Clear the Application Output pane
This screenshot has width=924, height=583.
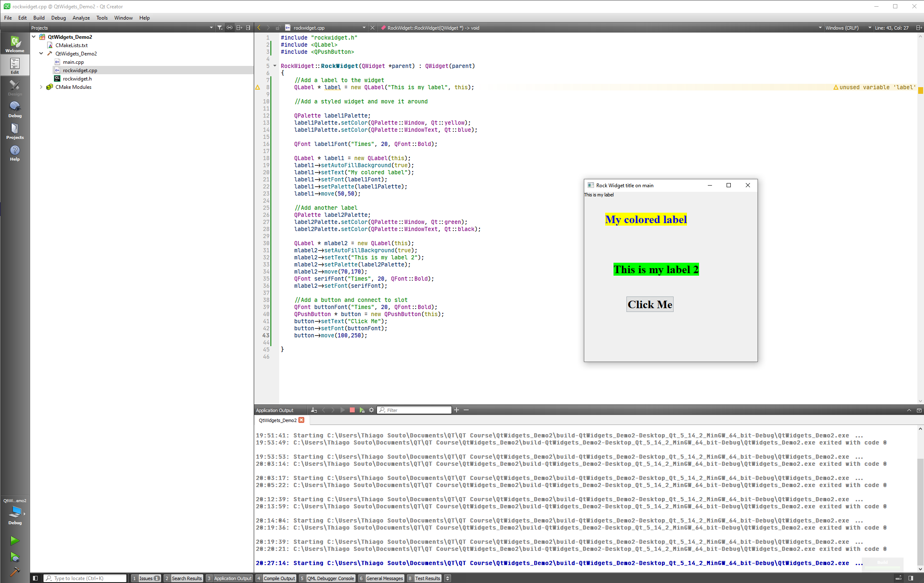point(314,410)
